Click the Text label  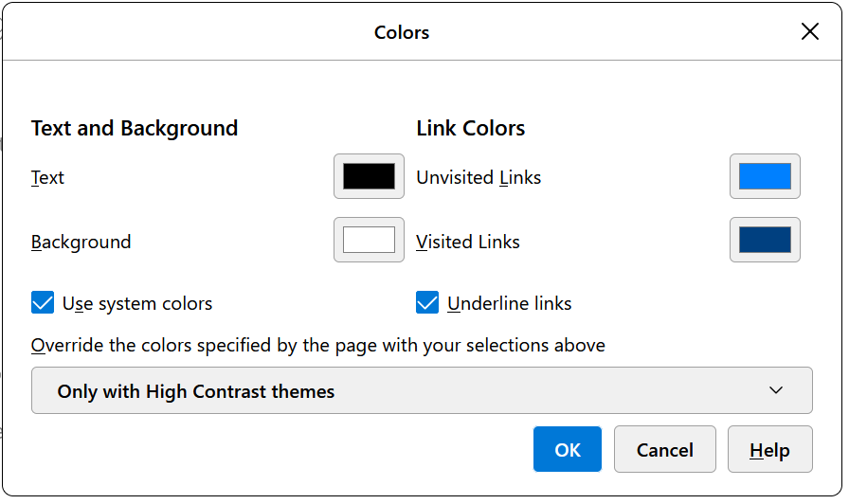(x=47, y=177)
